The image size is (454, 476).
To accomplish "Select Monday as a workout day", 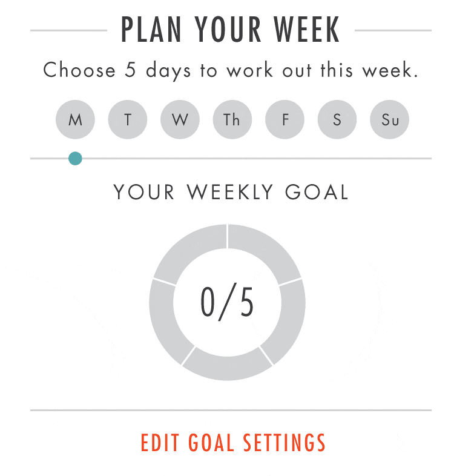I will click(75, 119).
